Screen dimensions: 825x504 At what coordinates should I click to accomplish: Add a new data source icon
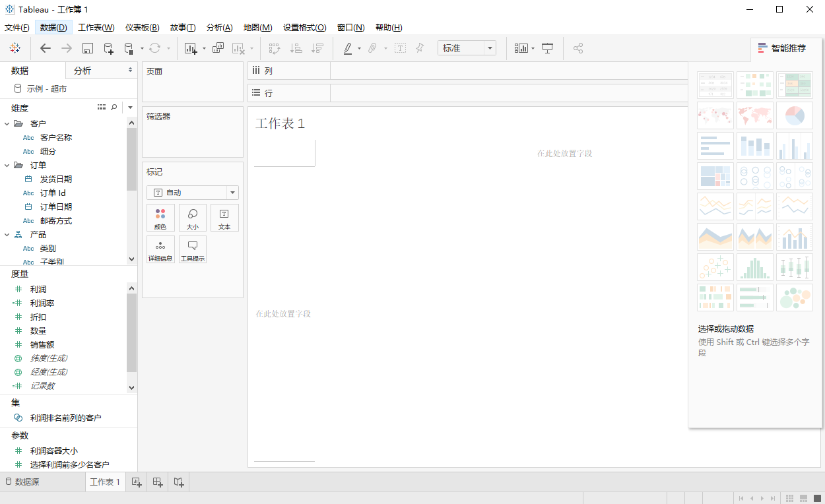(109, 48)
